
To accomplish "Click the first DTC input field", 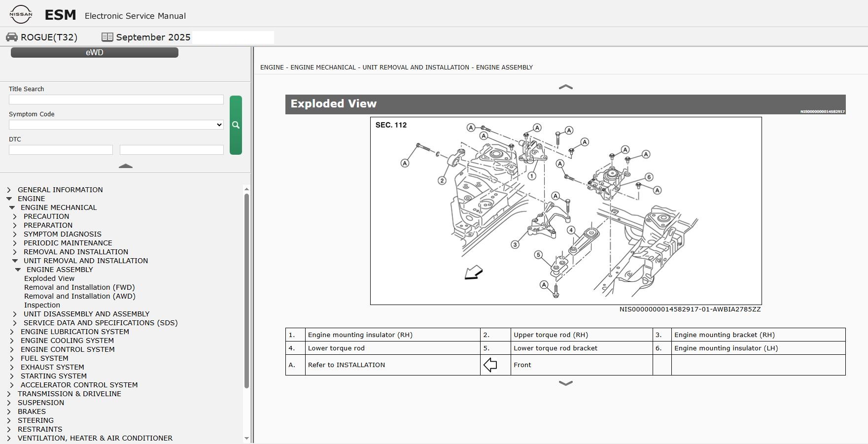I will coord(61,150).
